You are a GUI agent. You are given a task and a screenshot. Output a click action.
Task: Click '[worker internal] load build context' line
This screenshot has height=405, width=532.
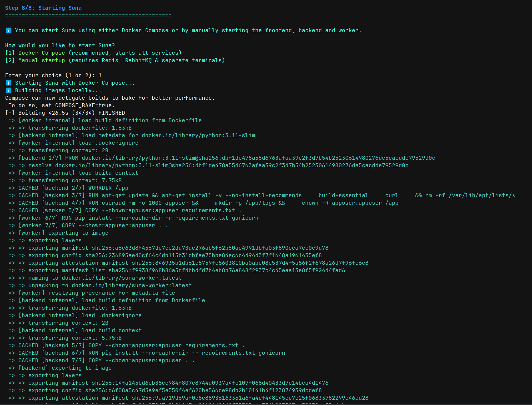tap(73, 173)
